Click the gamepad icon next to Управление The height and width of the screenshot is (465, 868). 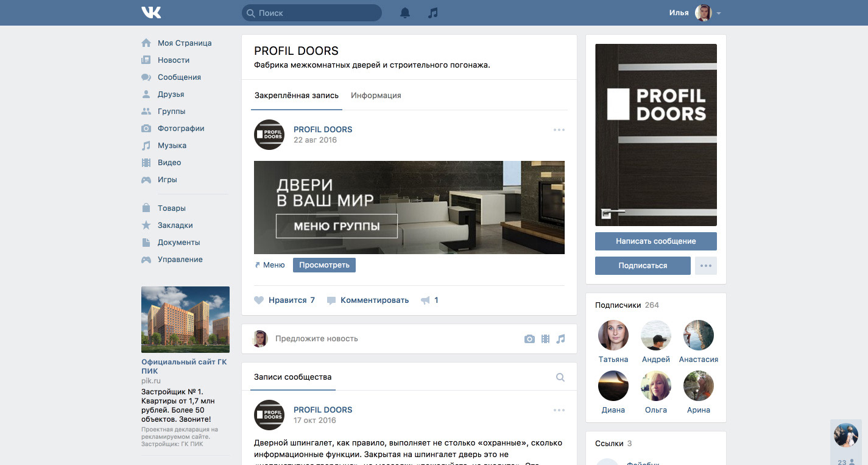[146, 260]
